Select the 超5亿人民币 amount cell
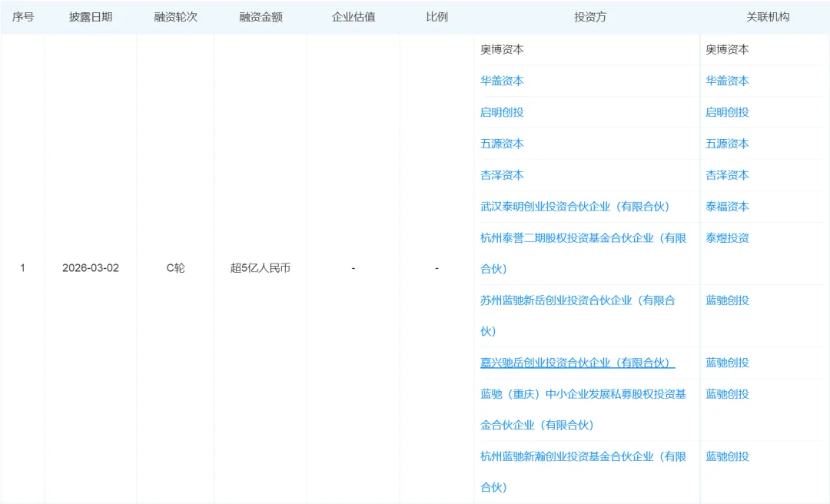830x504 pixels. click(x=261, y=268)
